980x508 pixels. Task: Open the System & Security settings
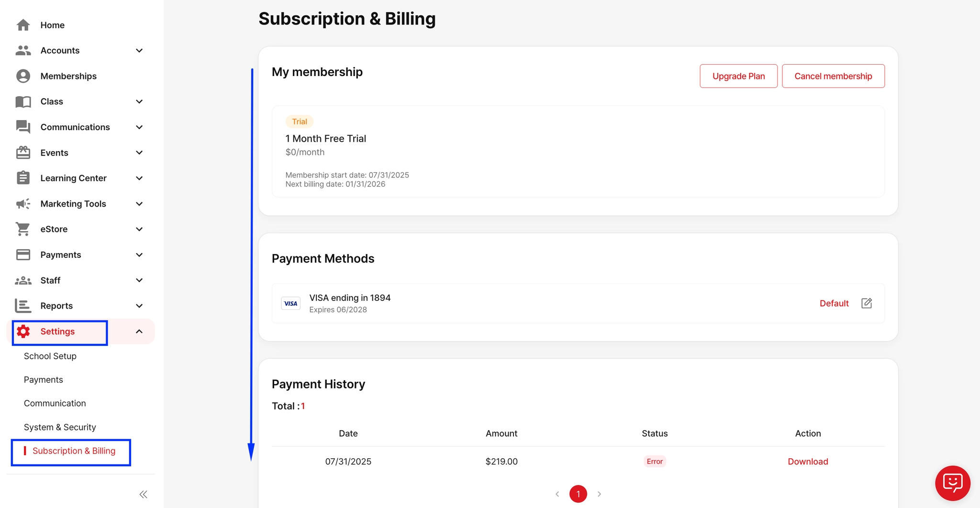(x=60, y=427)
